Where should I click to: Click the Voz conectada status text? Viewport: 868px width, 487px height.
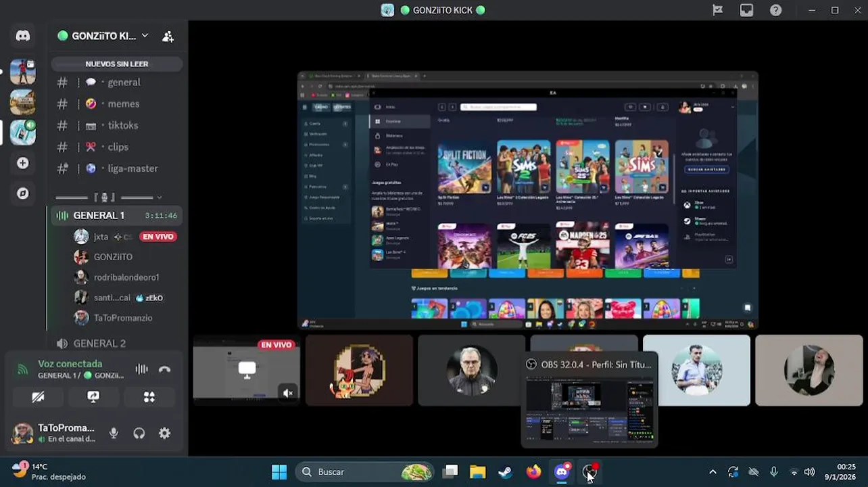(x=70, y=364)
